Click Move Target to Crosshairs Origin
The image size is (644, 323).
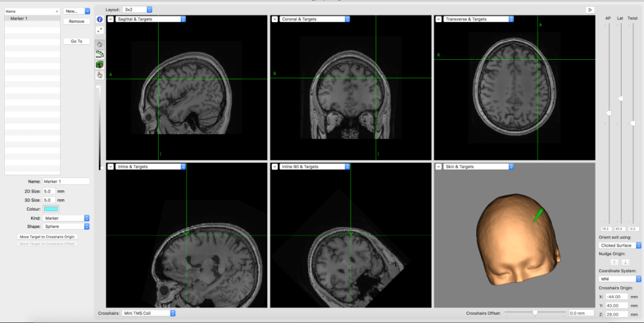tap(48, 236)
